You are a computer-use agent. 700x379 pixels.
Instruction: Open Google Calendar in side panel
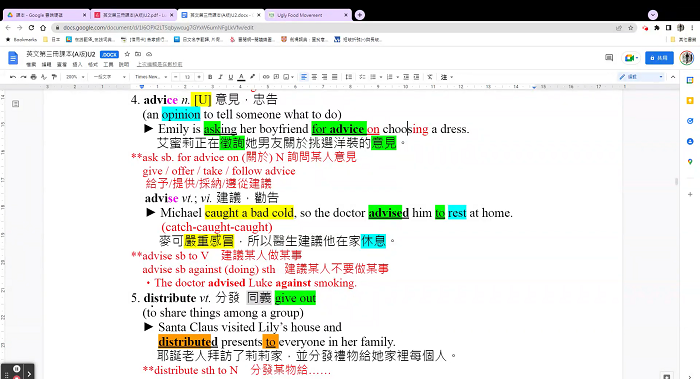tap(690, 80)
